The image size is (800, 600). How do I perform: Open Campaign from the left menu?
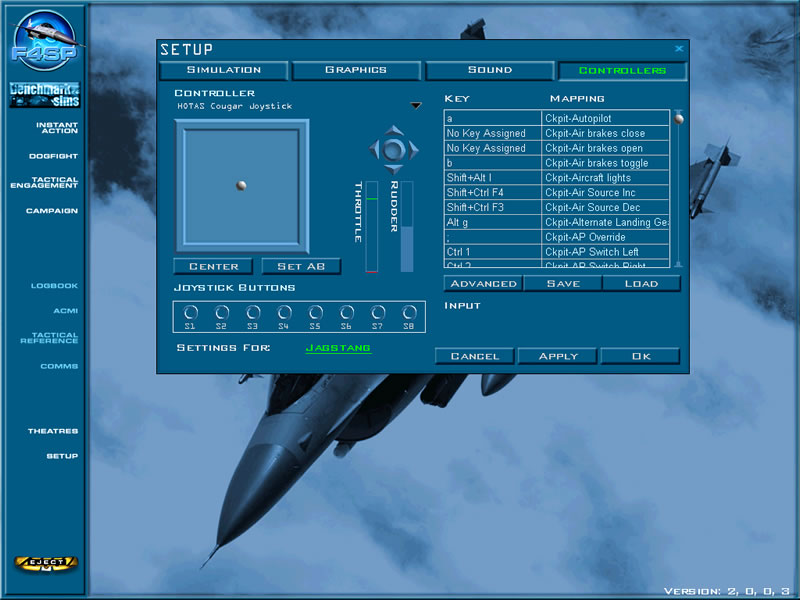tap(51, 211)
